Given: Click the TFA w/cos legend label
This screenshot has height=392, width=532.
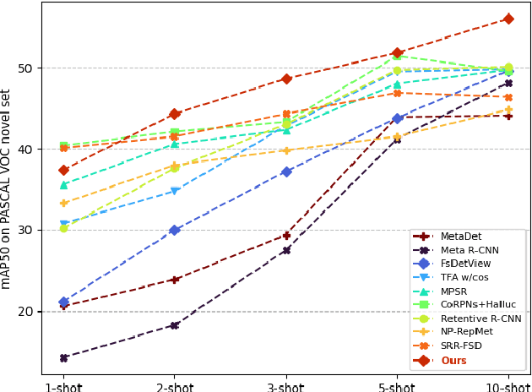Looking at the screenshot, I should pyautogui.click(x=464, y=278).
